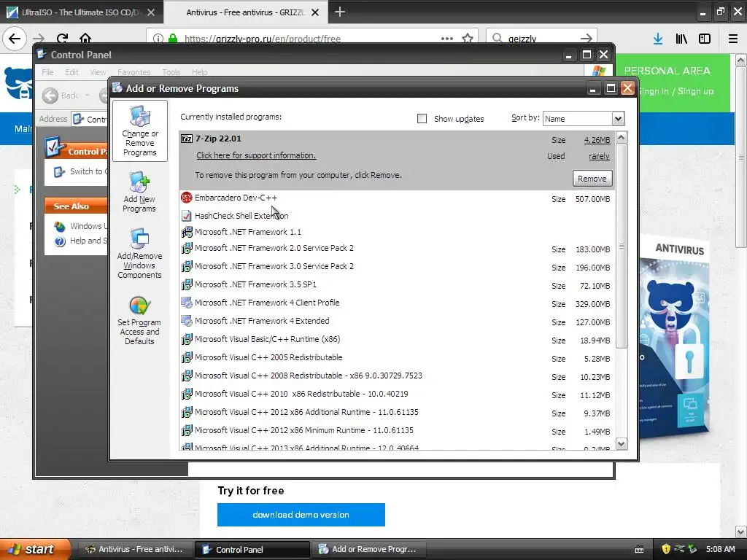The height and width of the screenshot is (560, 747).
Task: Click 7-Zip 'rarely' used link
Action: pyautogui.click(x=599, y=156)
